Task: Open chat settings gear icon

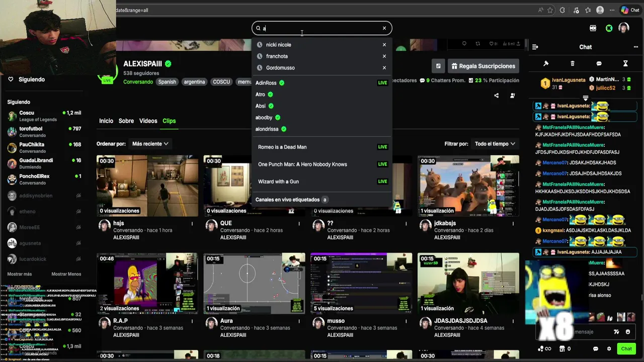Action: click(x=609, y=349)
